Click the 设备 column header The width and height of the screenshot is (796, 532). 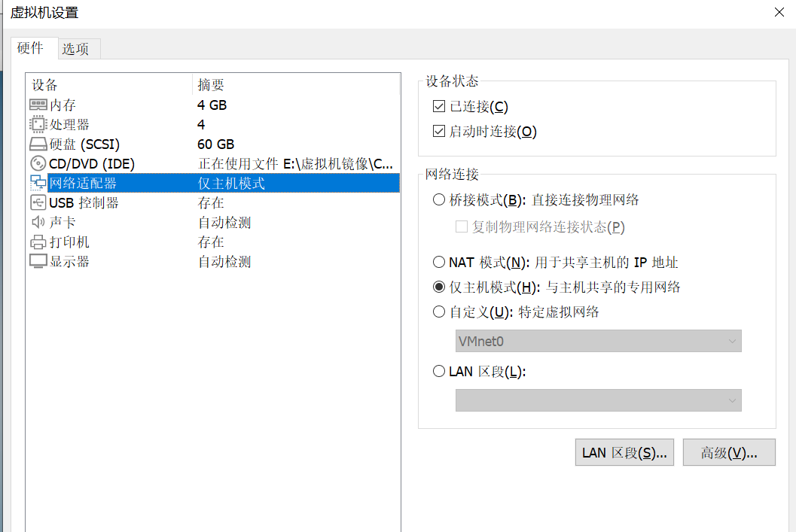click(109, 85)
